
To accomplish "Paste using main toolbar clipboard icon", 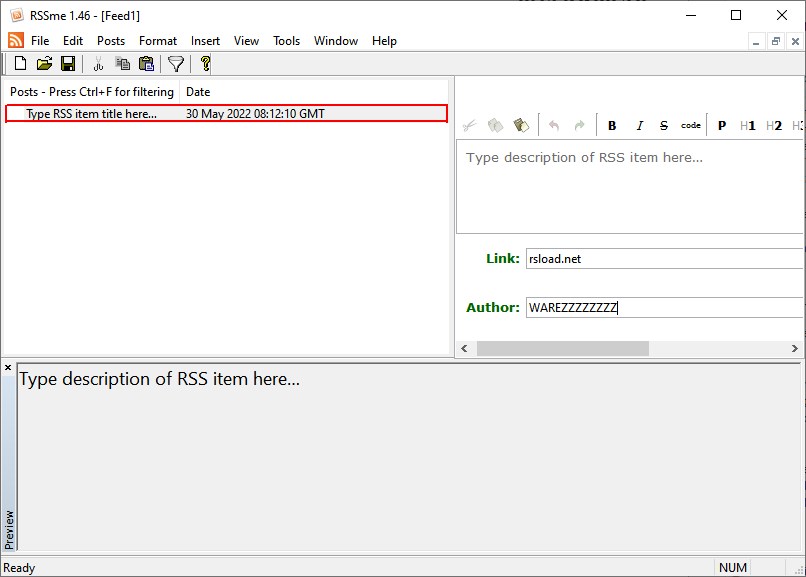I will click(146, 64).
